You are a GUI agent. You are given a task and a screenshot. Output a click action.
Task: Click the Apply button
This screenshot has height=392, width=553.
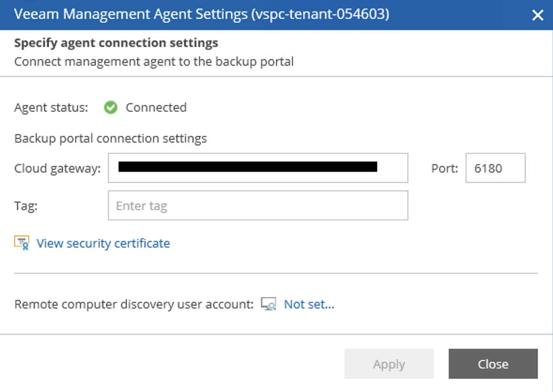tap(389, 363)
